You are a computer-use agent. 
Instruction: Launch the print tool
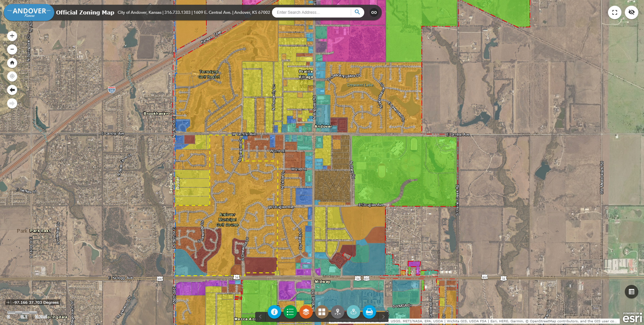[x=369, y=312]
